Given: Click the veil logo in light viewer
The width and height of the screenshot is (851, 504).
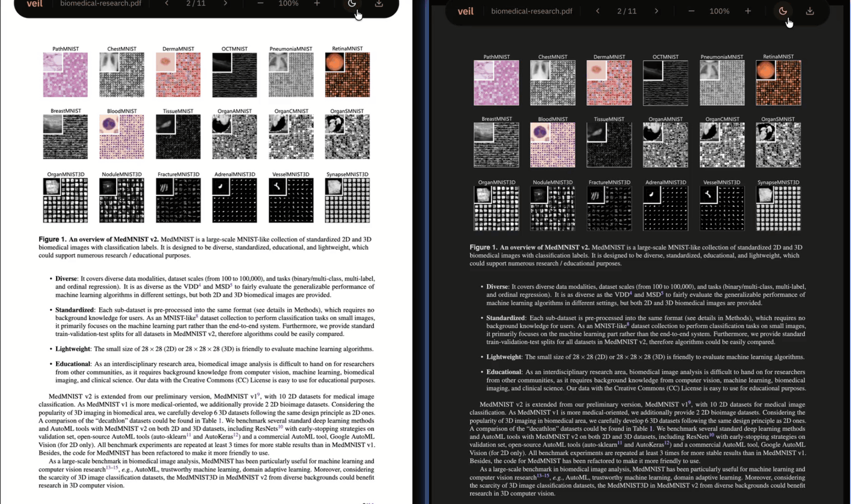Looking at the screenshot, I should click(35, 4).
